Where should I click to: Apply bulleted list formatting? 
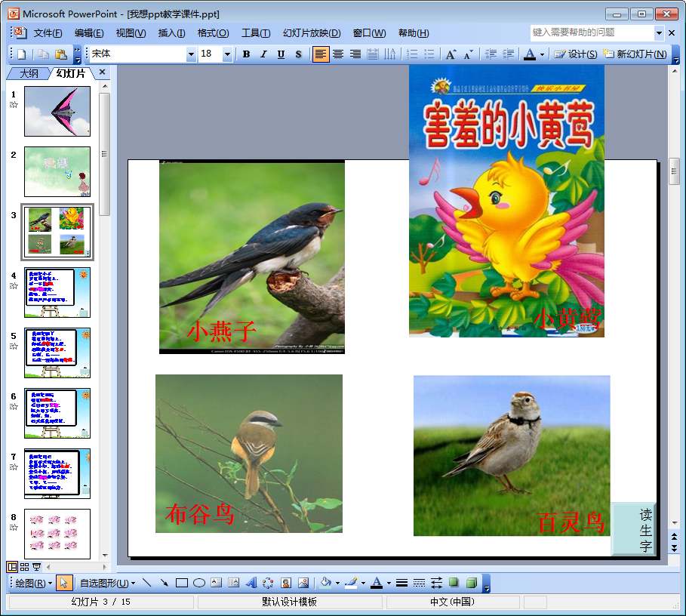[x=429, y=54]
